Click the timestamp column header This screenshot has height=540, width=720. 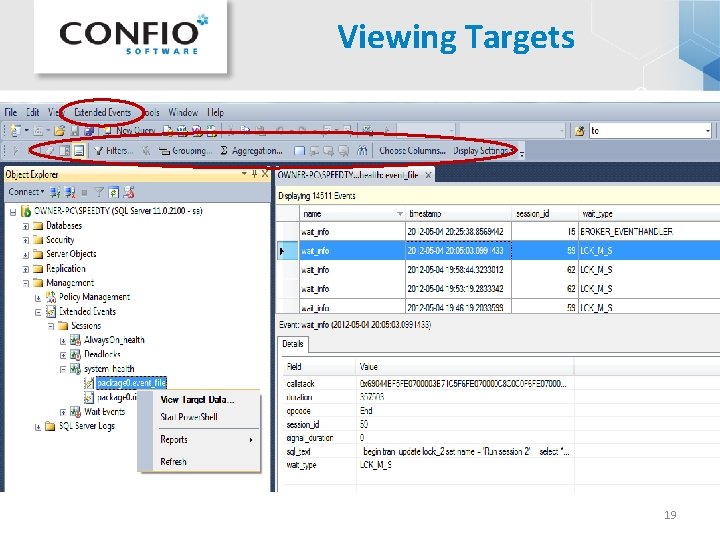458,214
